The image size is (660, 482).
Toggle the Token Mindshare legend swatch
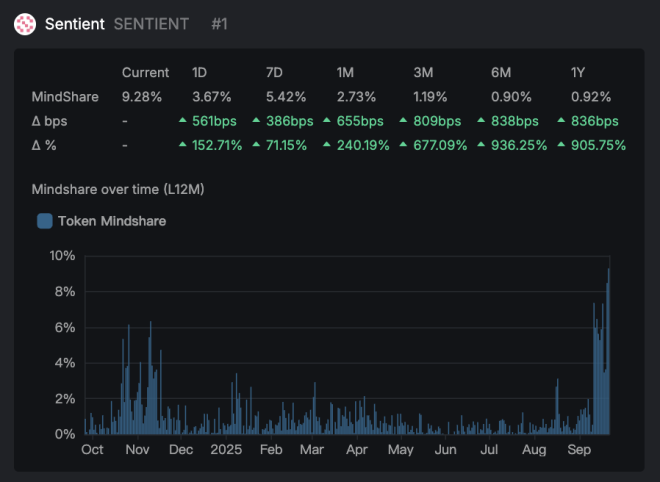click(45, 221)
